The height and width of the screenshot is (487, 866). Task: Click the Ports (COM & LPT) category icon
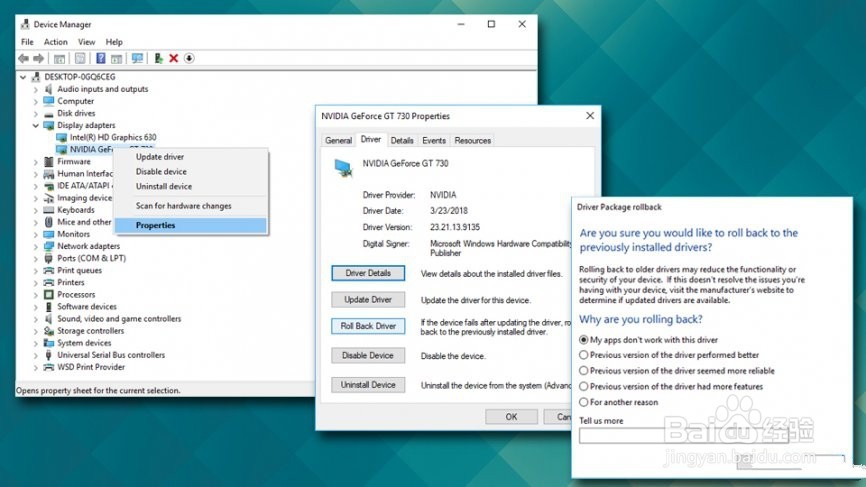[x=49, y=258]
